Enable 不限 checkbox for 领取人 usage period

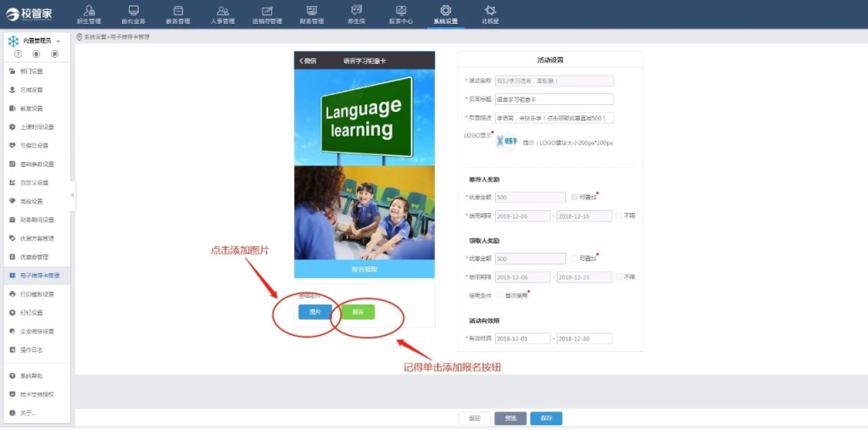point(619,277)
